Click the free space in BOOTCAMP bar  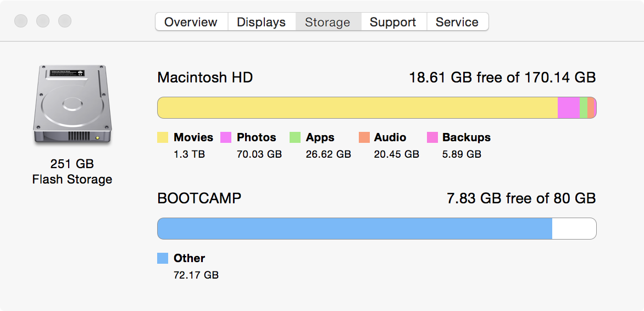(x=574, y=229)
